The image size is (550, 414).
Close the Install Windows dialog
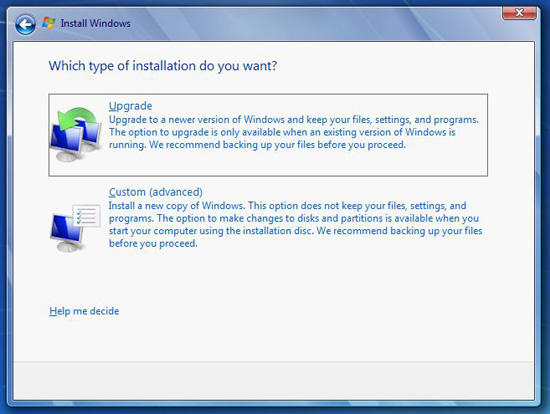(x=519, y=13)
